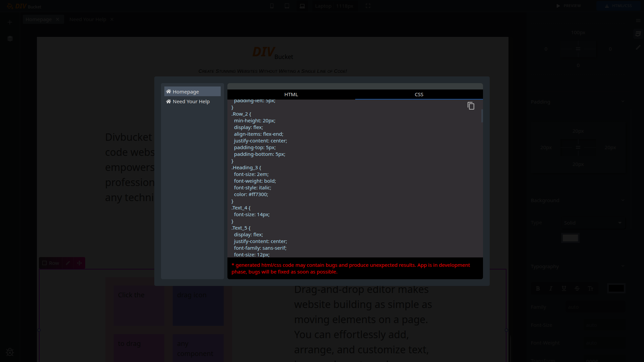This screenshot has height=362, width=644.
Task: Click the red development-phase warning notice
Action: pyautogui.click(x=351, y=268)
